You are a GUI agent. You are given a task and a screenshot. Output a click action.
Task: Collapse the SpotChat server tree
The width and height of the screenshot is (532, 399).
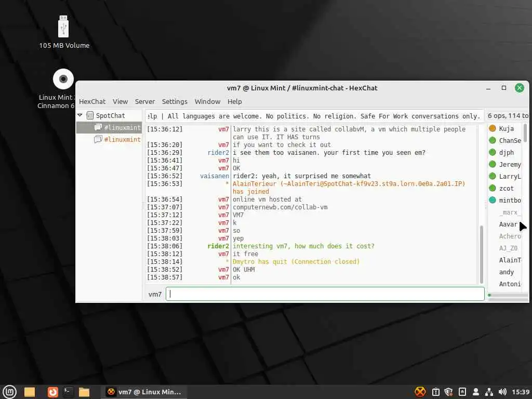click(x=80, y=115)
